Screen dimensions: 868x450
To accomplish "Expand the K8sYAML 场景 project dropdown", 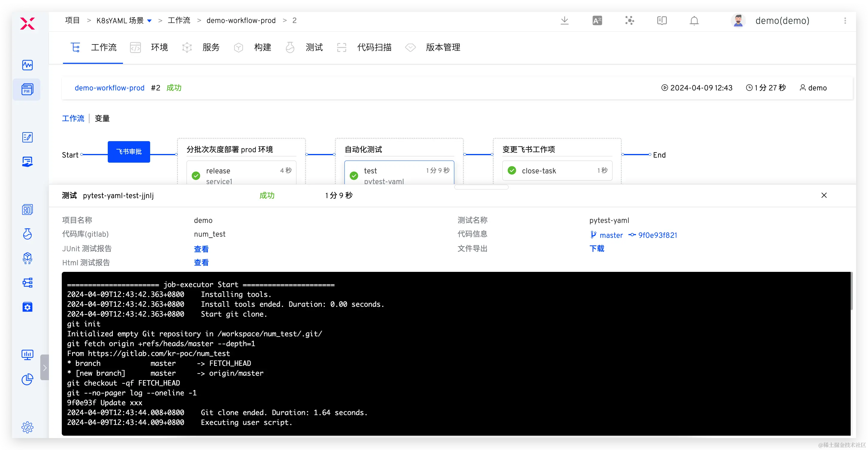I will coord(150,21).
